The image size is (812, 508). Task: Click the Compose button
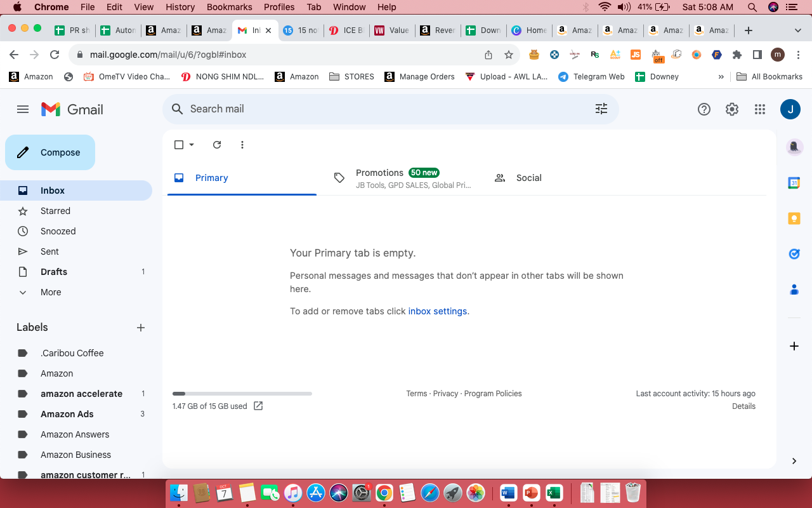50,152
